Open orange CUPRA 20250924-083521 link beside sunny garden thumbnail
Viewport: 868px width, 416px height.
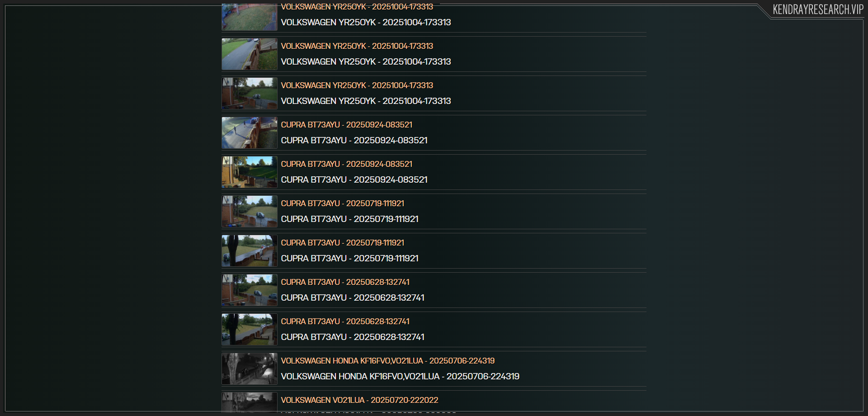pyautogui.click(x=347, y=164)
